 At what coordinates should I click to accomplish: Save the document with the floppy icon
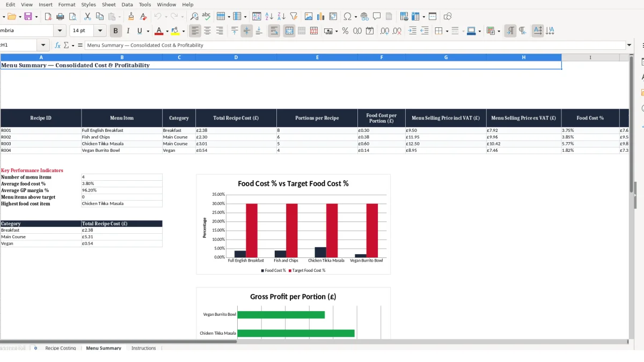coord(28,17)
